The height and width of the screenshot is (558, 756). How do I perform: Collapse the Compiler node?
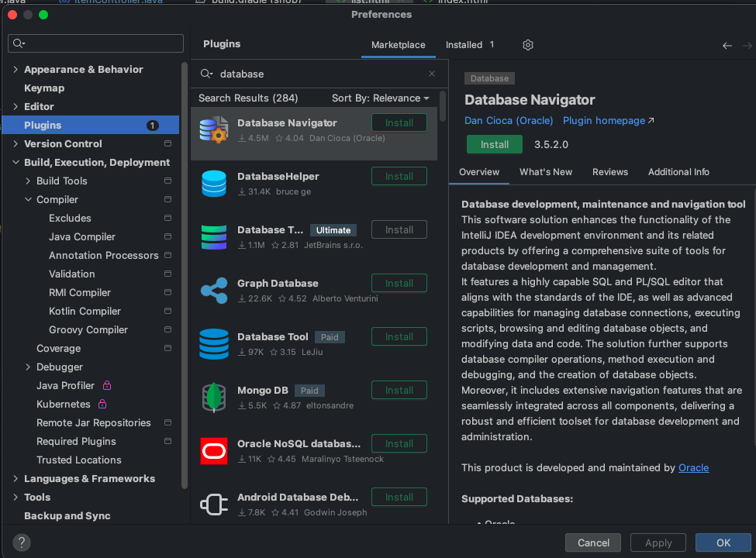click(28, 199)
